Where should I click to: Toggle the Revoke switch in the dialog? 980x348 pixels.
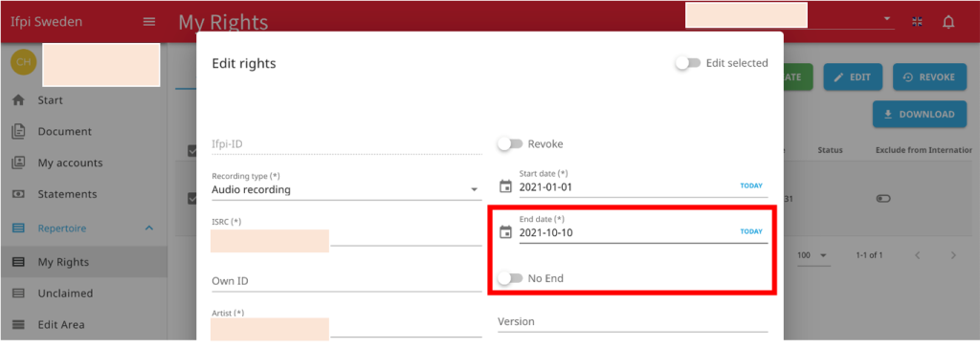click(x=510, y=144)
